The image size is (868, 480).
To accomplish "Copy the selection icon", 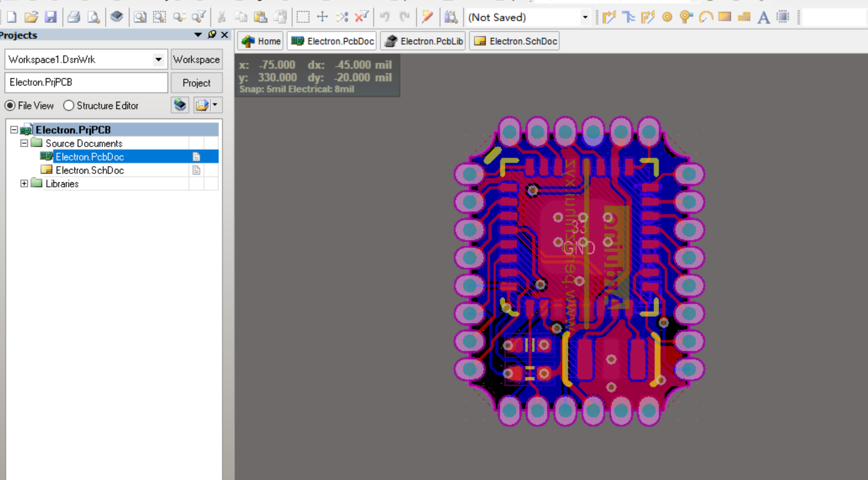I will pos(241,17).
